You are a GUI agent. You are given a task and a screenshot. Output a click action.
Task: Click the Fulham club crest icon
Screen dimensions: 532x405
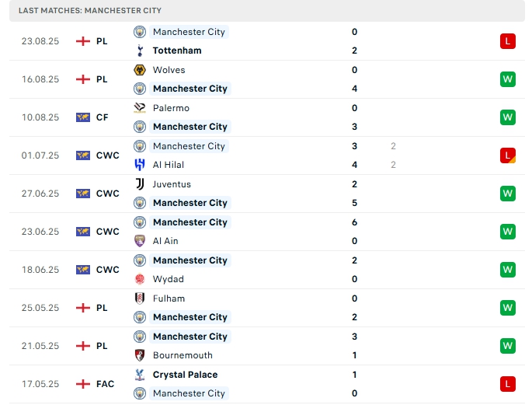click(x=140, y=299)
